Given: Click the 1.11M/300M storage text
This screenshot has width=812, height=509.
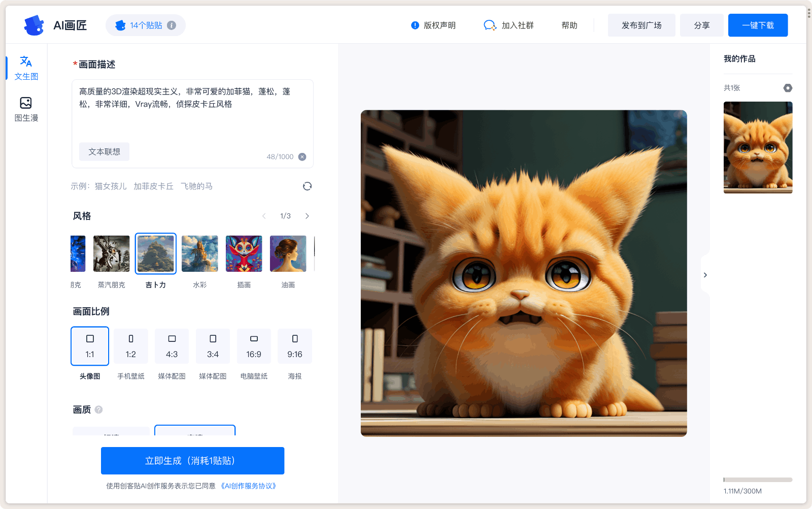Looking at the screenshot, I should (x=742, y=491).
